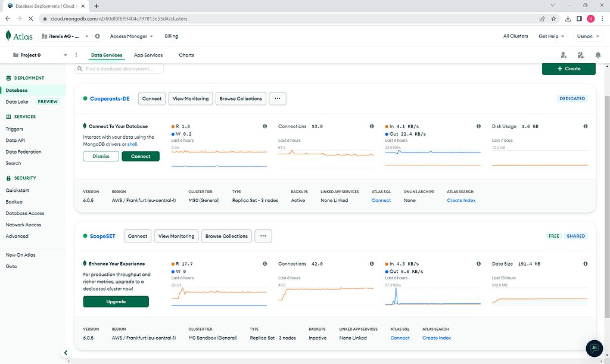Open Cooperants-DE more options ellipsis button
The image size is (610, 364).
pos(278,99)
